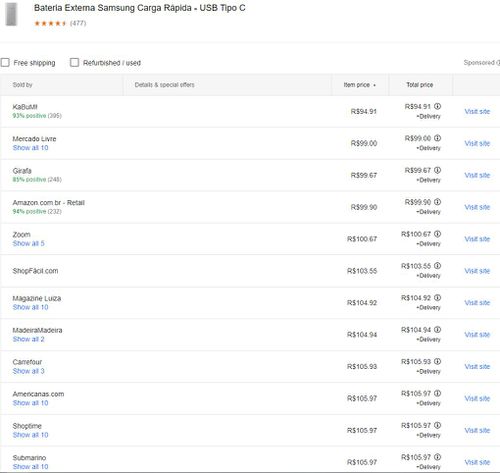Expand Show all 3 under Carrefour

coord(28,371)
